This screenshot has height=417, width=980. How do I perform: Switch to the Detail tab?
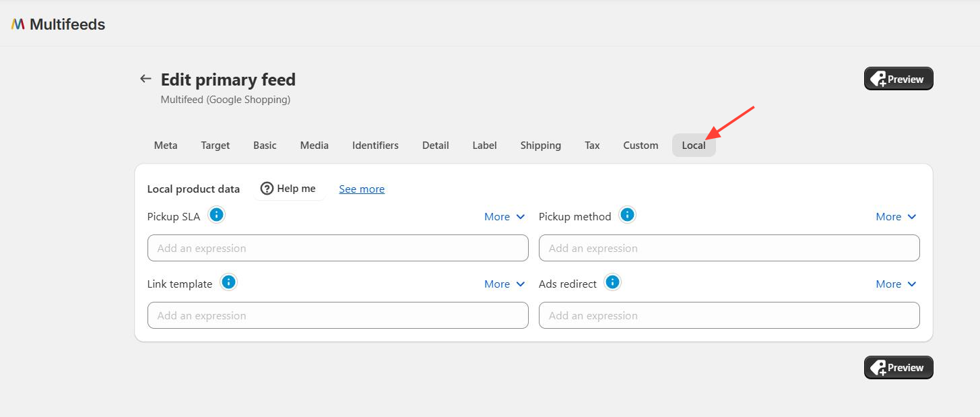point(436,146)
